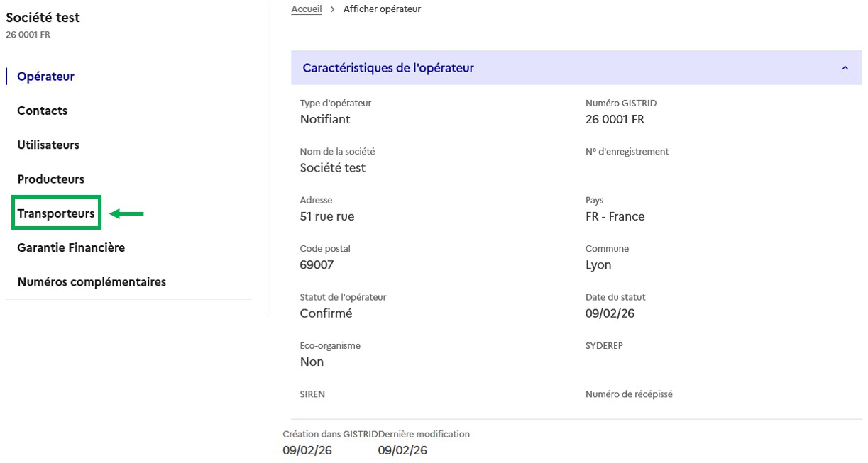This screenshot has height=463, width=868.
Task: Navigate to Producteurs in sidebar
Action: tap(51, 179)
